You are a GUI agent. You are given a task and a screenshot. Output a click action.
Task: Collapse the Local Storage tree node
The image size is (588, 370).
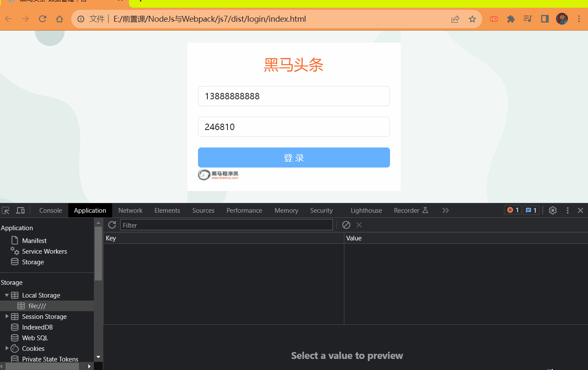7,295
